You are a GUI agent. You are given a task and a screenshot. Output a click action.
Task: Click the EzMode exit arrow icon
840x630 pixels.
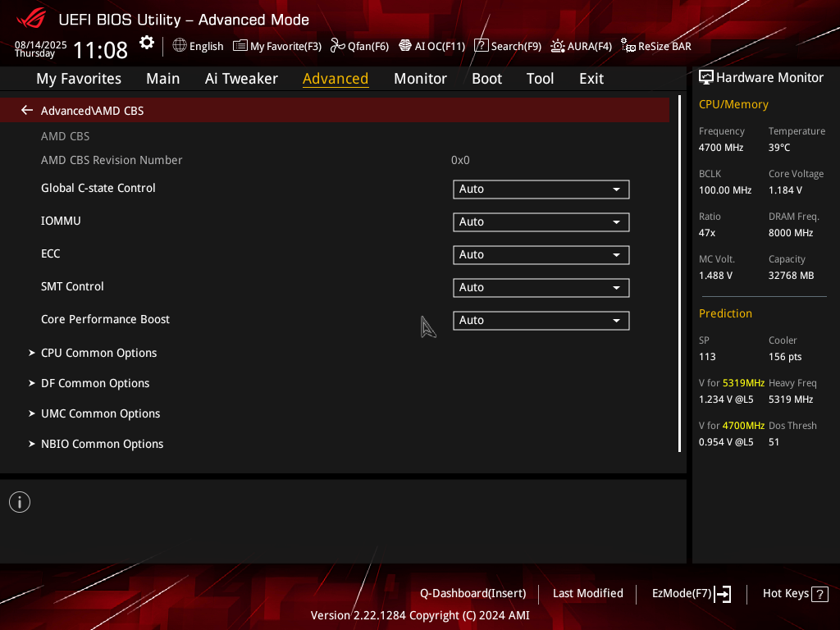coord(724,594)
